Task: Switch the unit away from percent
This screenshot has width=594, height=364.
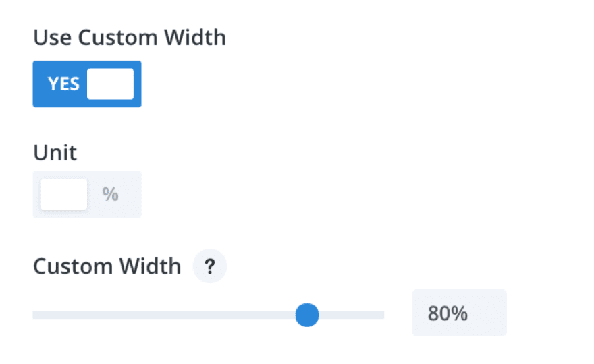Action: pos(87,194)
